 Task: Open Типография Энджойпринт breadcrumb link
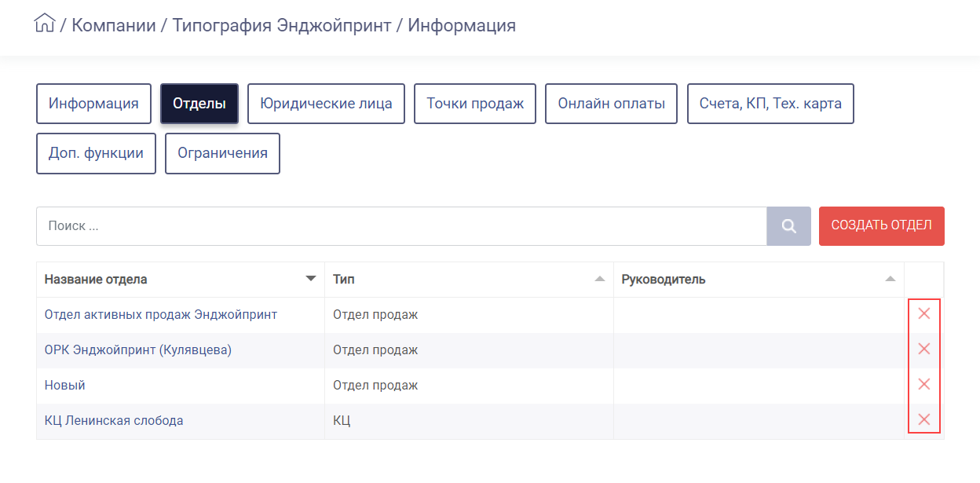point(282,25)
